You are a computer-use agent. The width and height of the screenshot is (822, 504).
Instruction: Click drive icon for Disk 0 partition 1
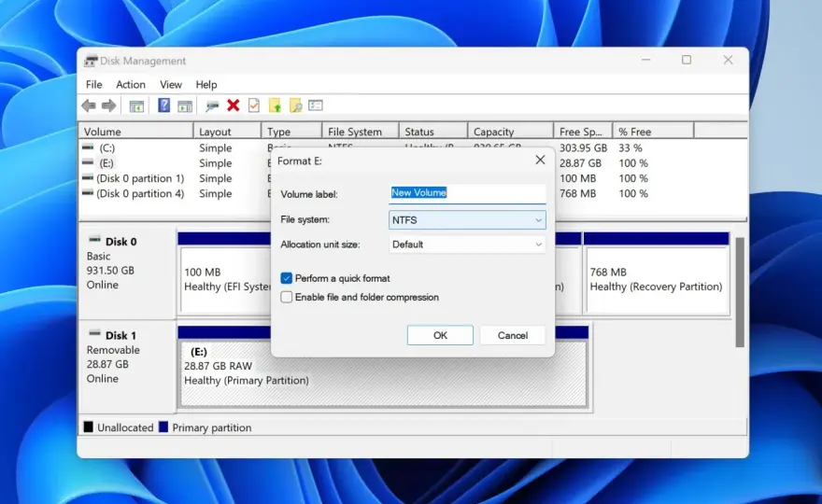point(88,178)
